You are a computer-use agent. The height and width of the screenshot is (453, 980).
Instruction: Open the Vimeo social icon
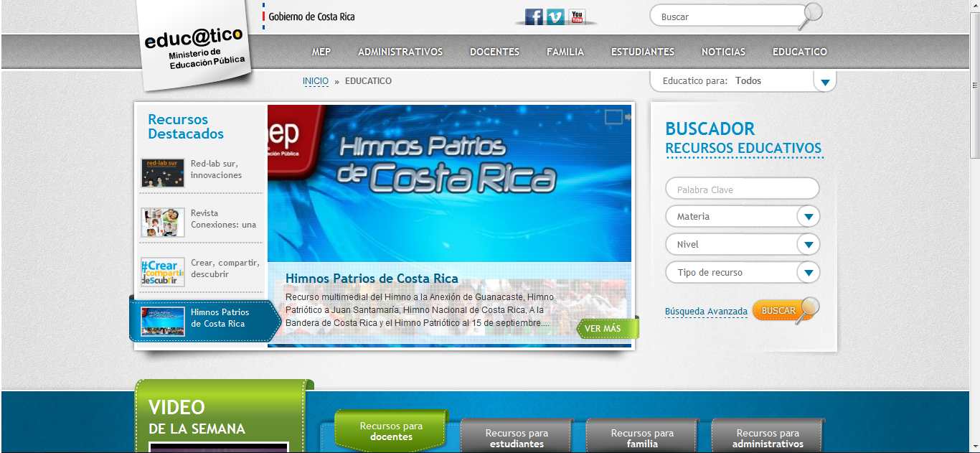(x=555, y=17)
